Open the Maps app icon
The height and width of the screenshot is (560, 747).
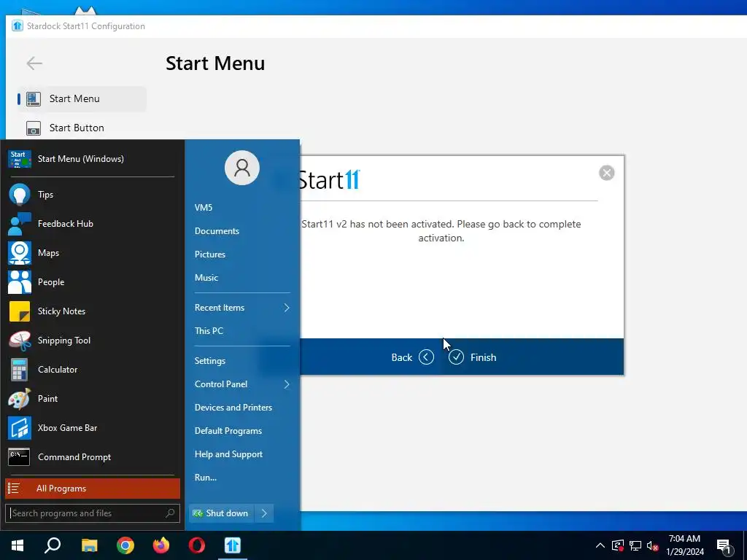click(x=20, y=253)
